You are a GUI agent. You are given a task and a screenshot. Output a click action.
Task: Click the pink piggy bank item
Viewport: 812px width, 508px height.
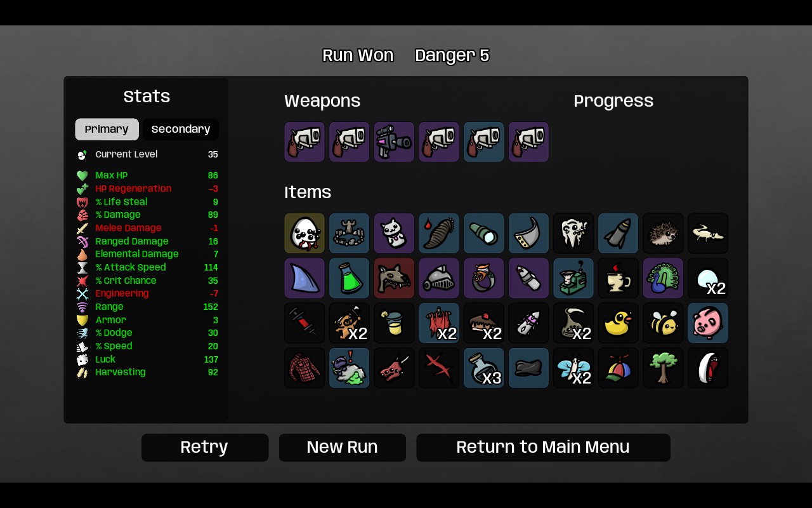pos(708,323)
